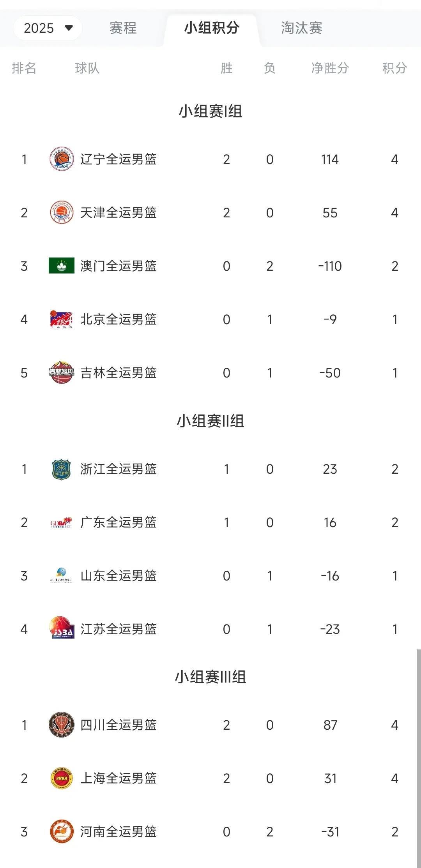421x868 pixels.
Task: Click the 净胜分 column header
Action: (330, 68)
